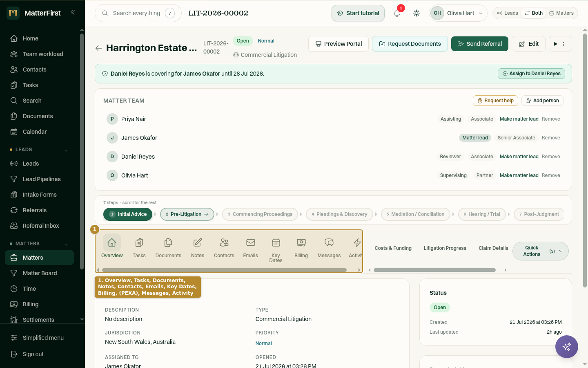Click Assign to Daniel Reyes

[531, 74]
